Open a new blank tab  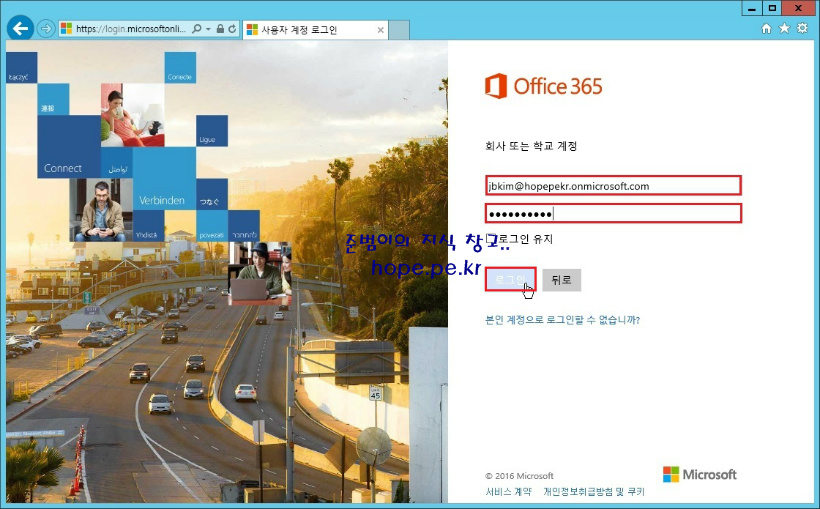[399, 30]
